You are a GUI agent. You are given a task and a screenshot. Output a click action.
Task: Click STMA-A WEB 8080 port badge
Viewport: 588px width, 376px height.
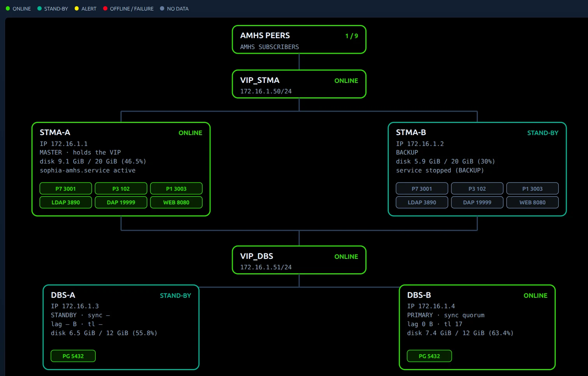click(176, 202)
